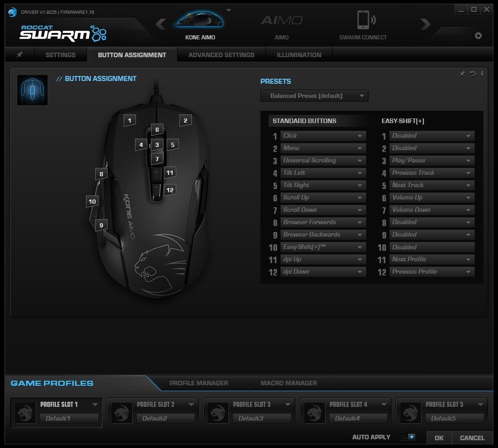Click the pin tab icon left of Settings
The width and height of the screenshot is (498, 448).
(x=20, y=54)
